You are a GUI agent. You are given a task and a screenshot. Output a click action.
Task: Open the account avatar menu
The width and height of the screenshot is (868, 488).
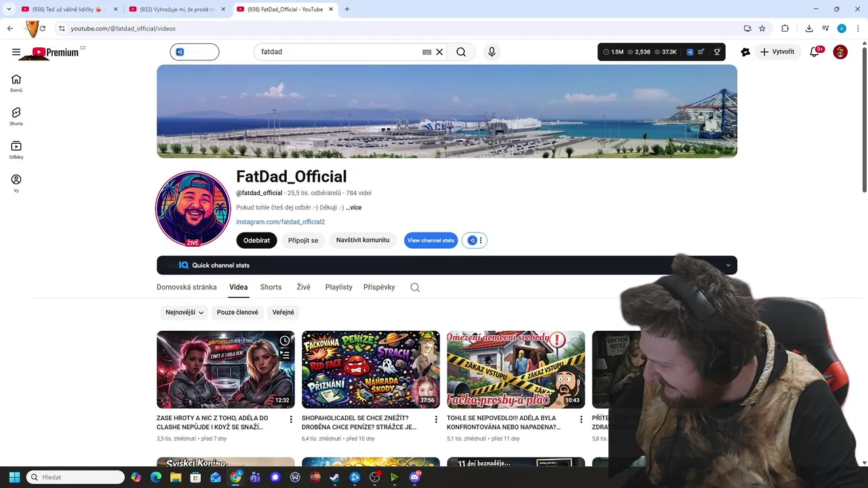coord(840,52)
